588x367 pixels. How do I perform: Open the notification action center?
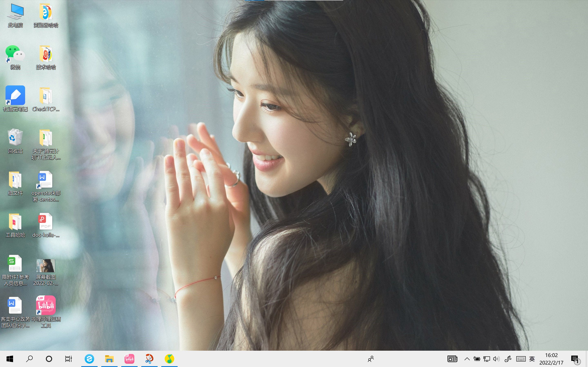tap(575, 359)
